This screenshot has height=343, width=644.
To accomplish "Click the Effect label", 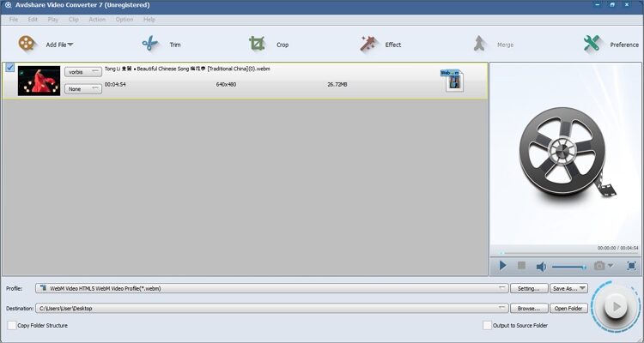I will tap(393, 45).
